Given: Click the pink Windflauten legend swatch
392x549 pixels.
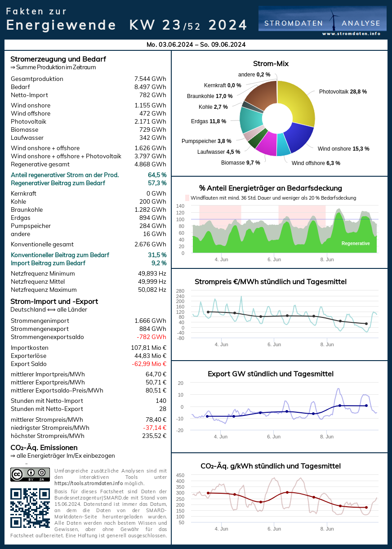Looking at the screenshot, I should click(187, 198).
